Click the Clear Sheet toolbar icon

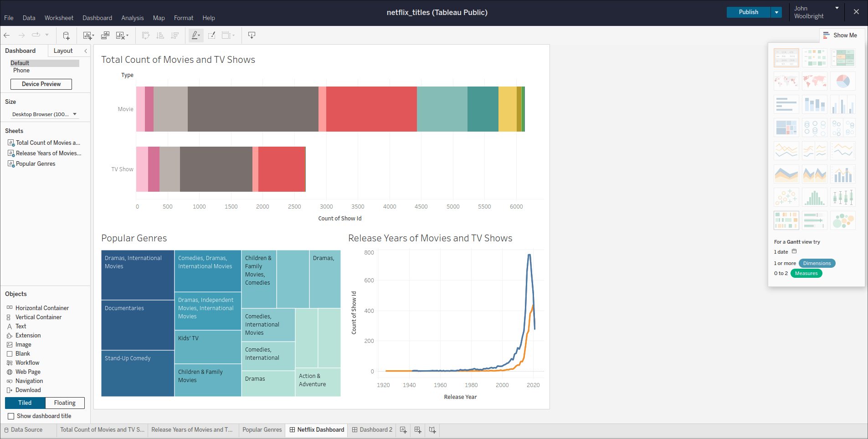point(120,35)
